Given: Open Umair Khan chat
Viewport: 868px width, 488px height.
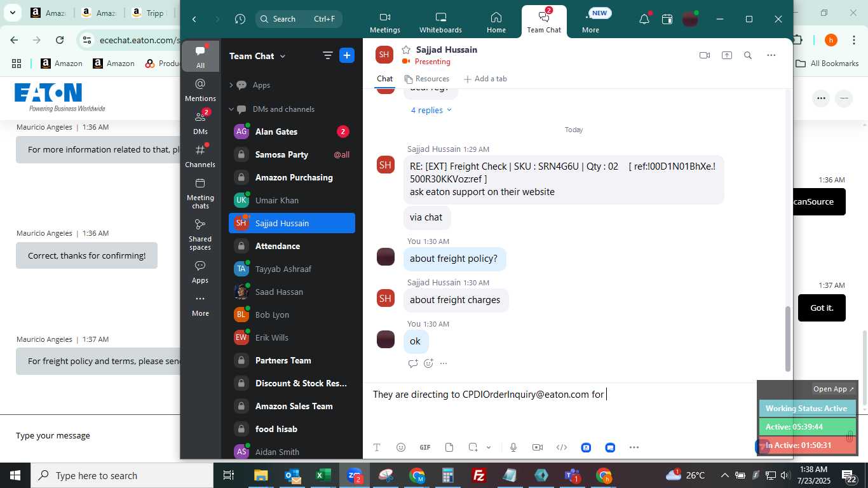Looking at the screenshot, I should point(292,200).
